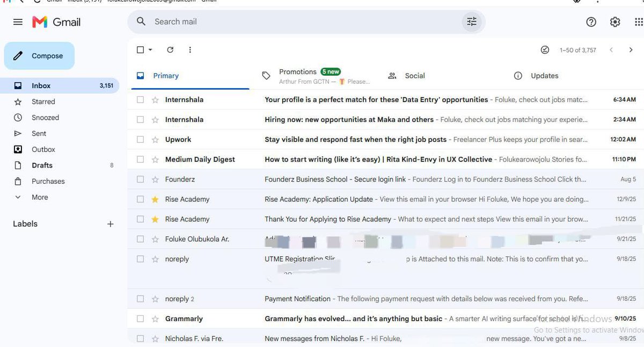Select the Hiring now email checkbox
This screenshot has width=644, height=347.
(x=140, y=120)
